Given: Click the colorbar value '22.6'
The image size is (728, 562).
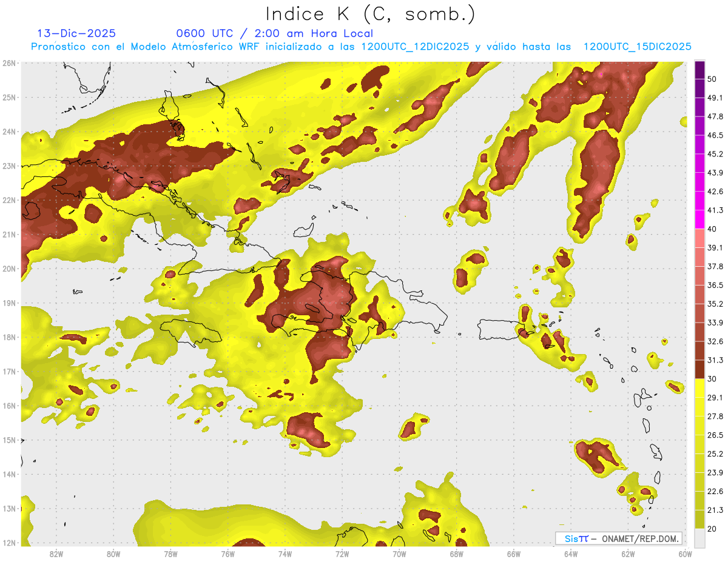Looking at the screenshot, I should click(x=715, y=491).
